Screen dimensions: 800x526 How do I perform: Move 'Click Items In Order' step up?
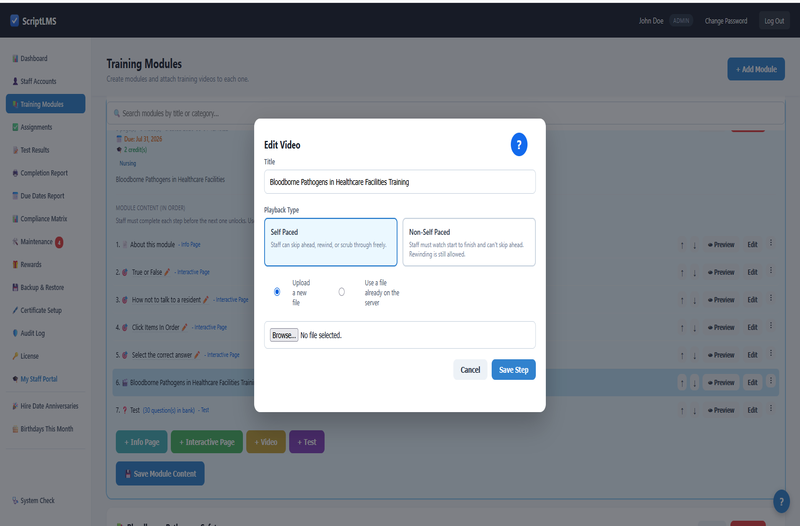point(682,328)
